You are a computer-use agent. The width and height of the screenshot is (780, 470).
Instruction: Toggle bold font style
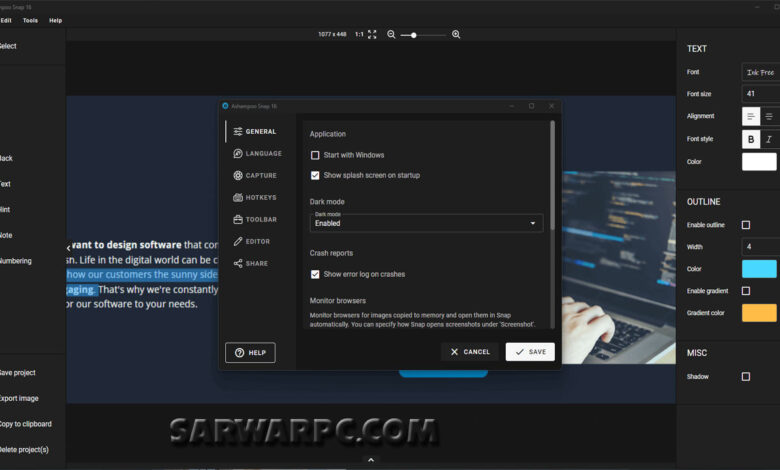click(x=751, y=139)
